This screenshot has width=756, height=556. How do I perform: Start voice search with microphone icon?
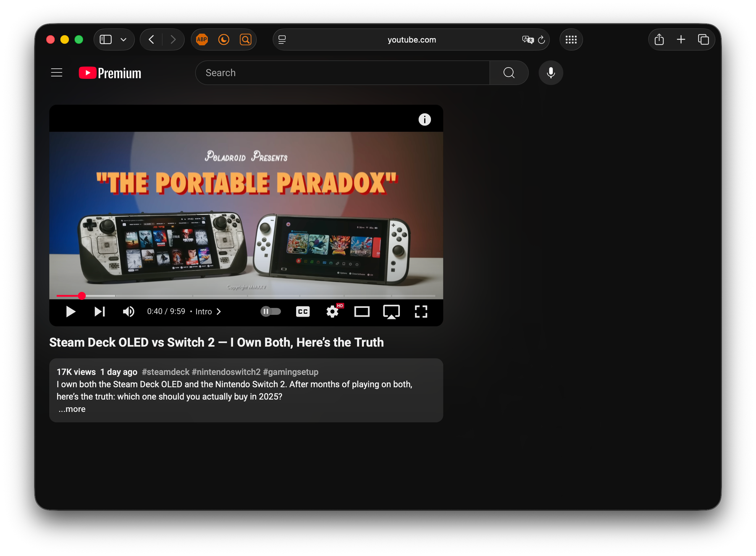click(x=551, y=73)
